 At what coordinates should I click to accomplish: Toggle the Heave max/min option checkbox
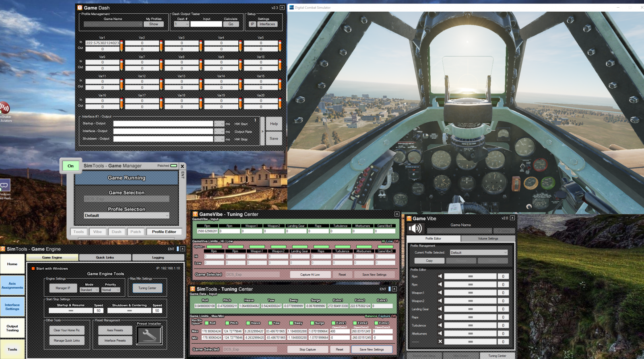(248, 323)
